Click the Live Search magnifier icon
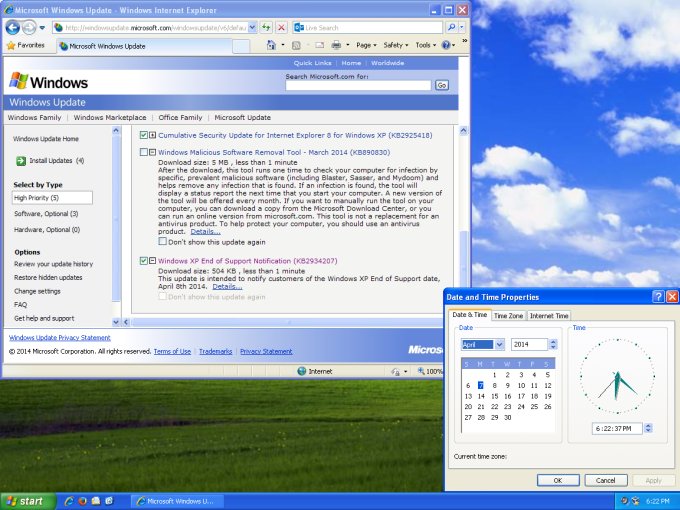The image size is (680, 510). pos(451,27)
